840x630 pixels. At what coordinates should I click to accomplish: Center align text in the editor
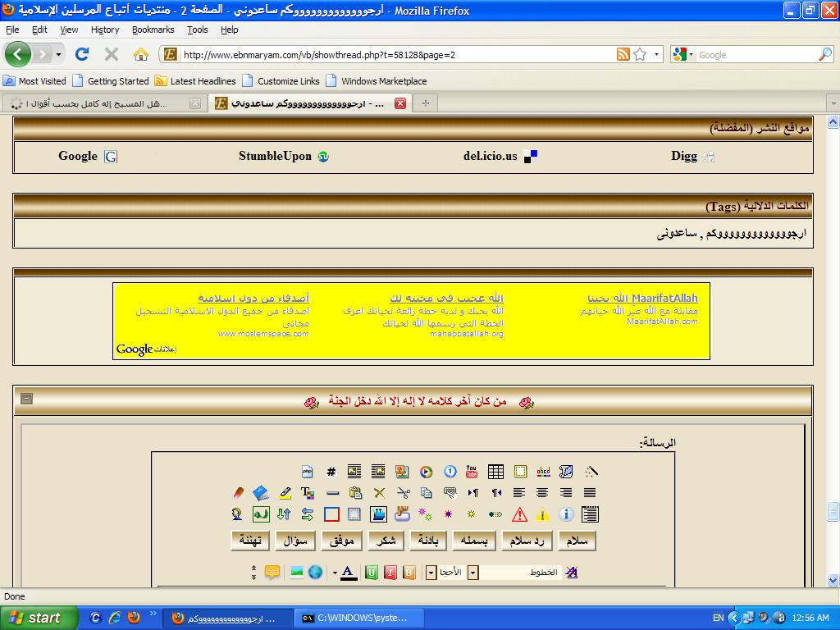(542, 493)
